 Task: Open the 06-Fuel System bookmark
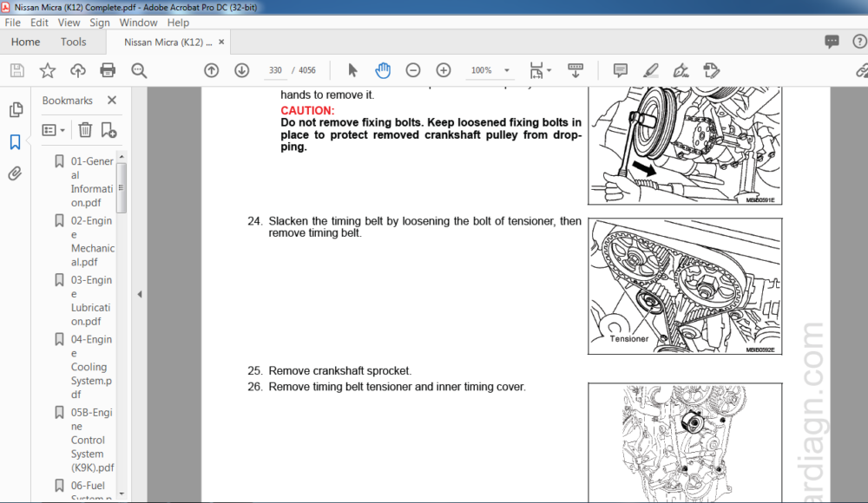91,490
